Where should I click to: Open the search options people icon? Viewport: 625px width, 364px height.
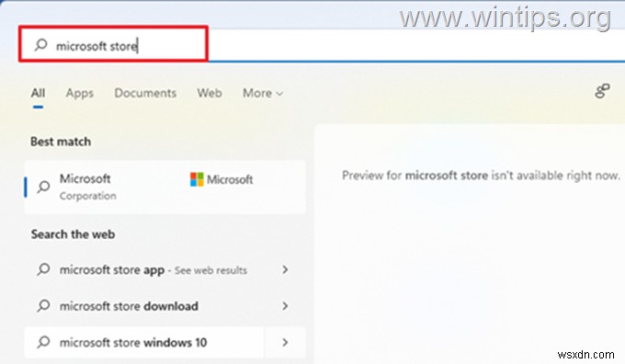coord(602,91)
